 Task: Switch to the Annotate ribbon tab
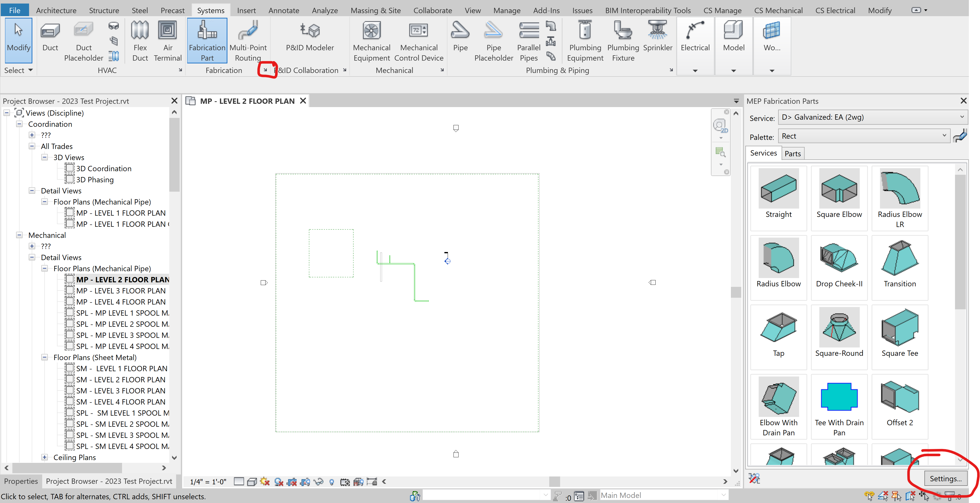point(283,10)
